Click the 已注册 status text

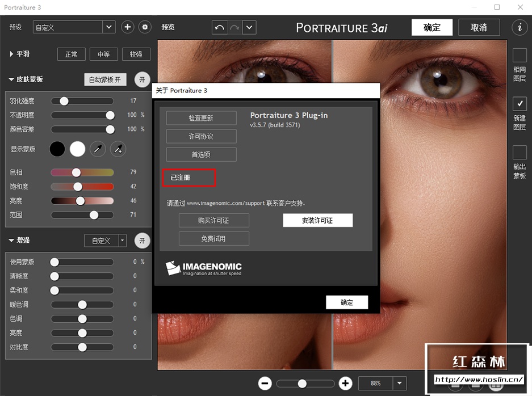click(x=181, y=178)
